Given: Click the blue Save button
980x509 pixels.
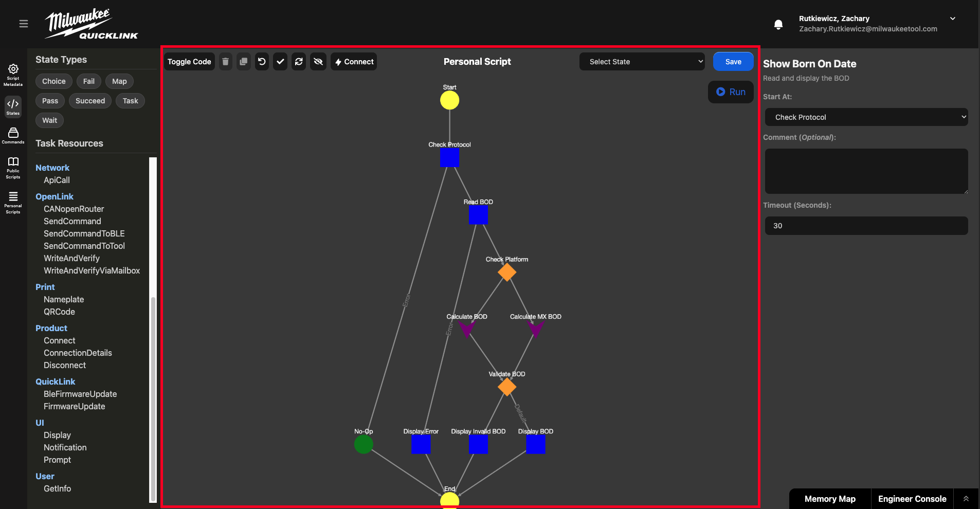Looking at the screenshot, I should 733,62.
